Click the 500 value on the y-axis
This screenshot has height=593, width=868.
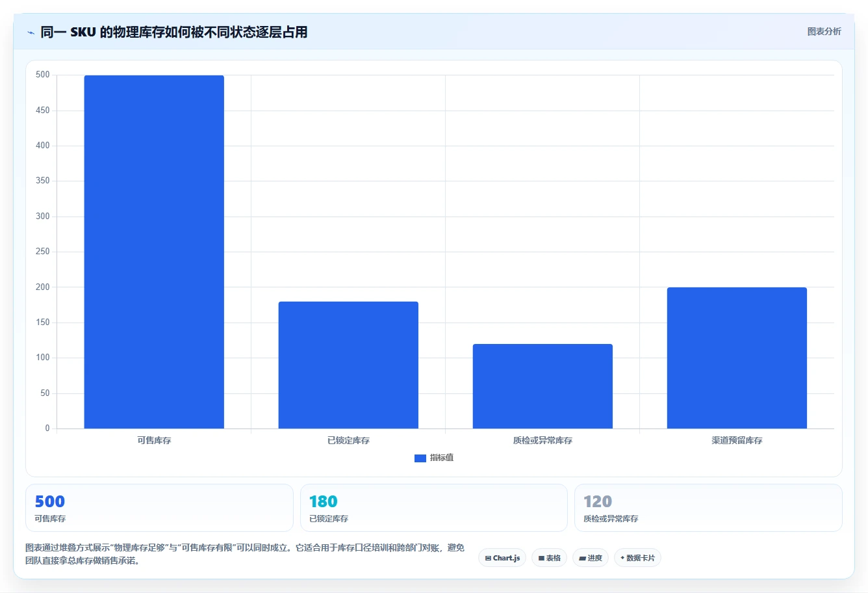click(x=43, y=75)
